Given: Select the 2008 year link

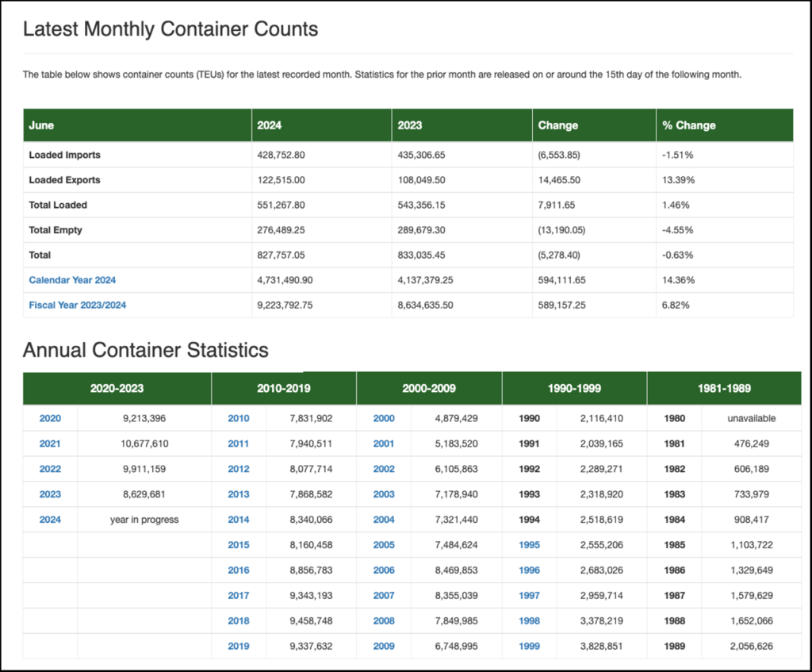Looking at the screenshot, I should 384,620.
